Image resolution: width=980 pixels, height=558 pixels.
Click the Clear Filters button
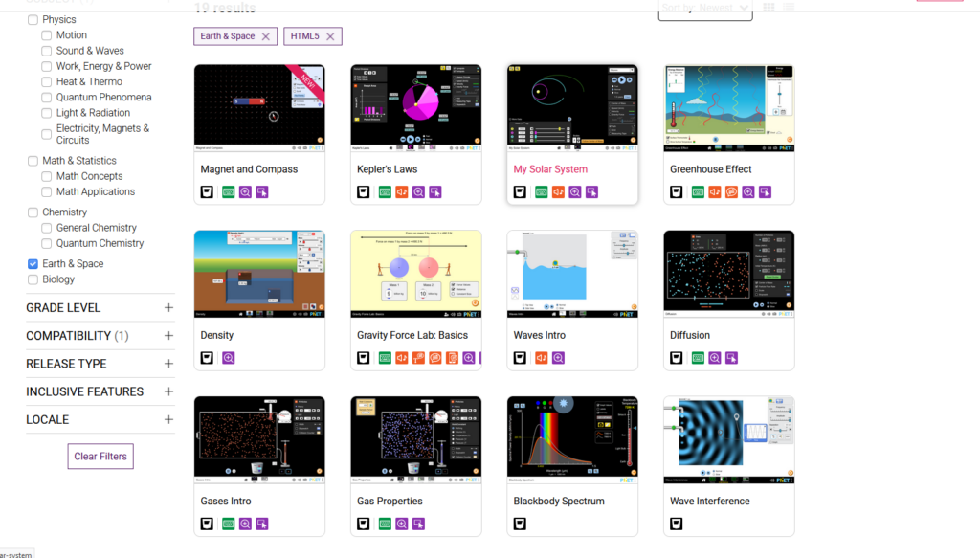100,457
